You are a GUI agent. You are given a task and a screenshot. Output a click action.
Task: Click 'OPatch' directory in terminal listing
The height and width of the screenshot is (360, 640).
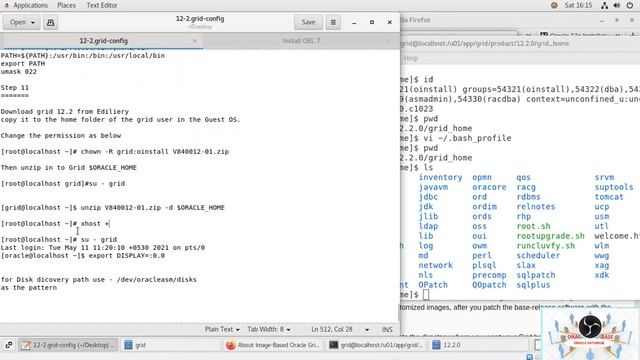(433, 285)
